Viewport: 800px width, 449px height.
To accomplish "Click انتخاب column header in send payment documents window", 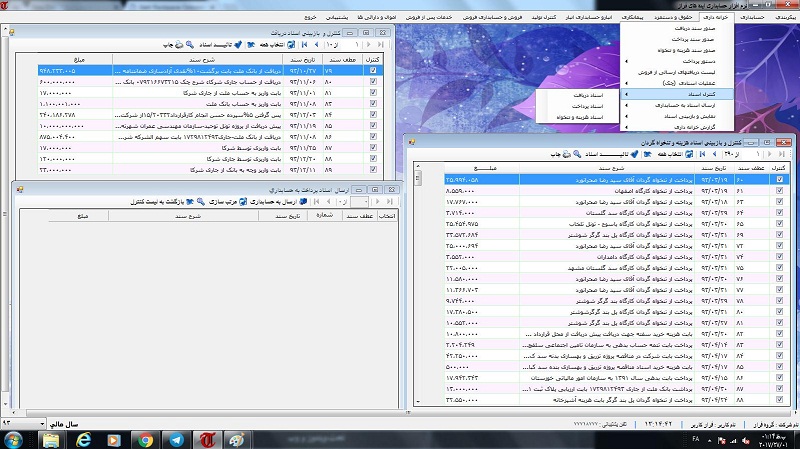I will (387, 216).
